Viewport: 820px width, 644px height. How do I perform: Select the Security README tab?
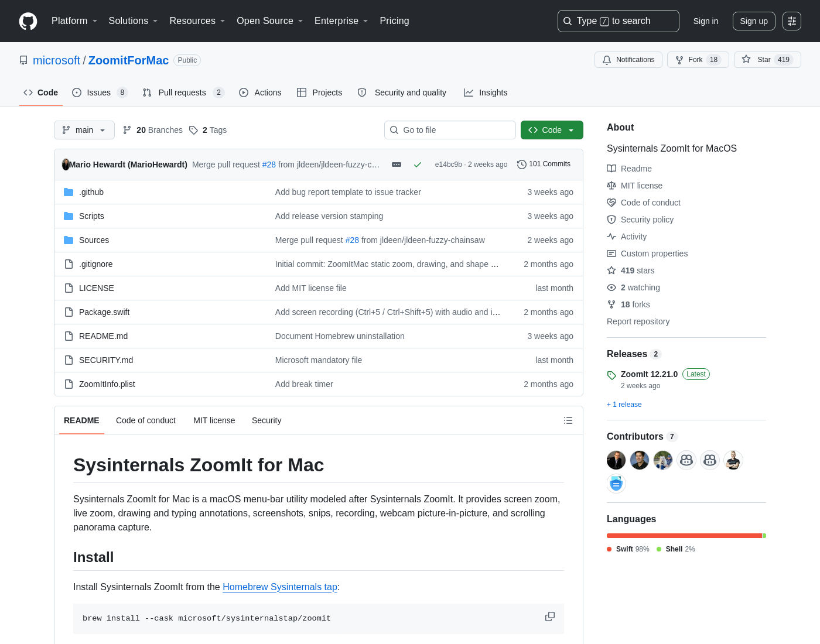[x=266, y=420]
